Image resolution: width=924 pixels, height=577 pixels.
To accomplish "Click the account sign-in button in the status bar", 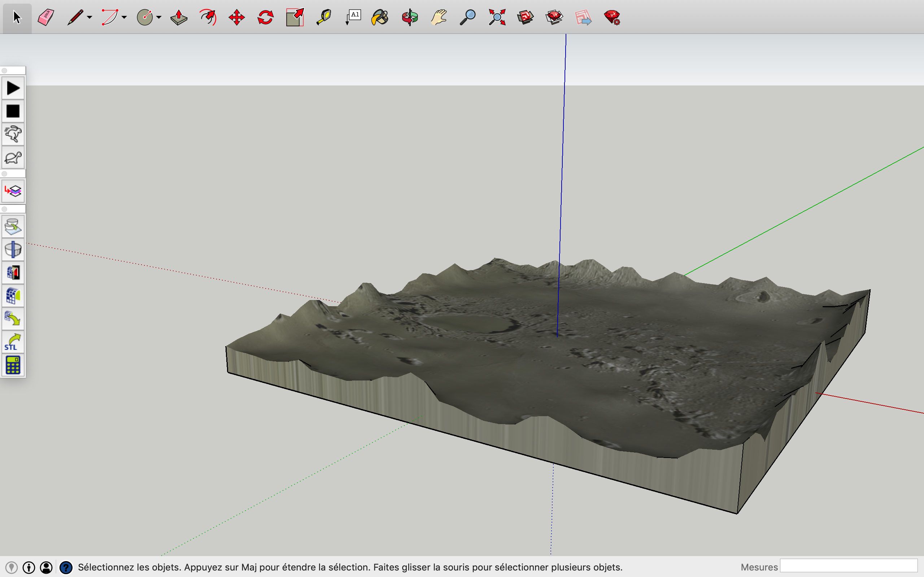I will click(x=46, y=568).
